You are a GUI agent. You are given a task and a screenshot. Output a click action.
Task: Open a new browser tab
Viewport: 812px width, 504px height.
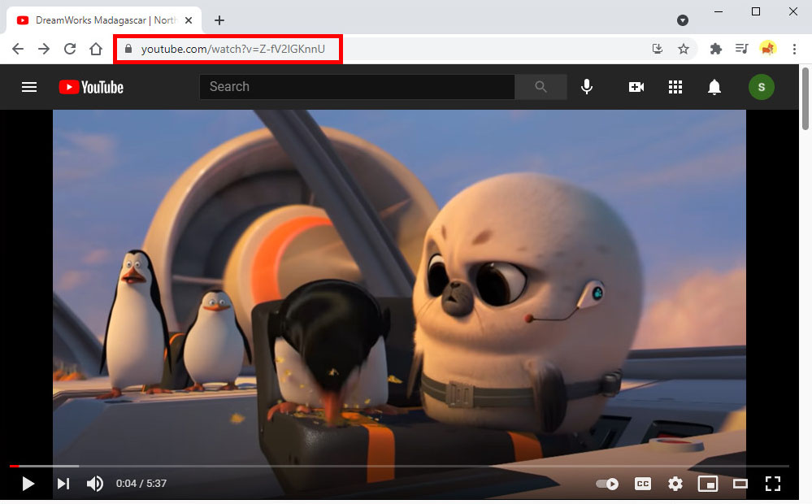tap(219, 20)
